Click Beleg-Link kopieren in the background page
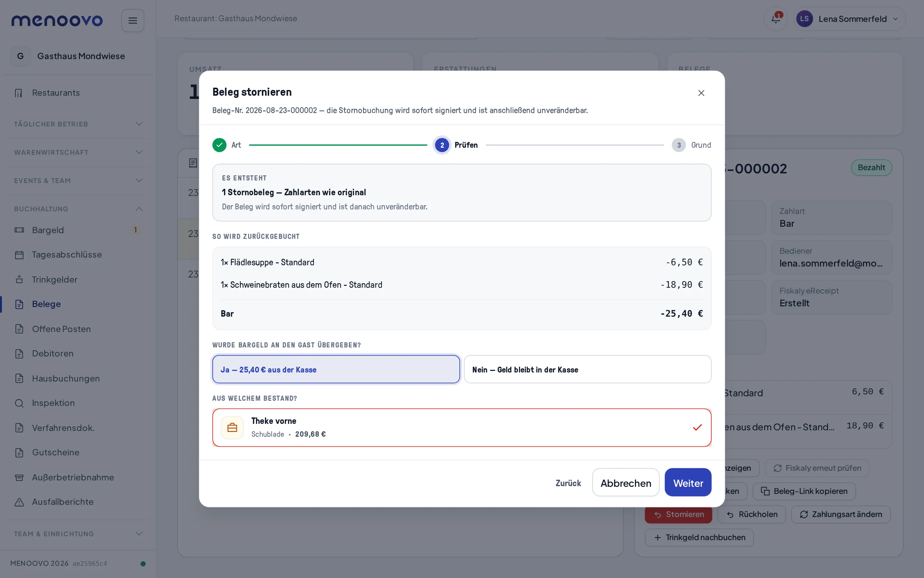Screen dimensions: 924x578 (x=804, y=491)
